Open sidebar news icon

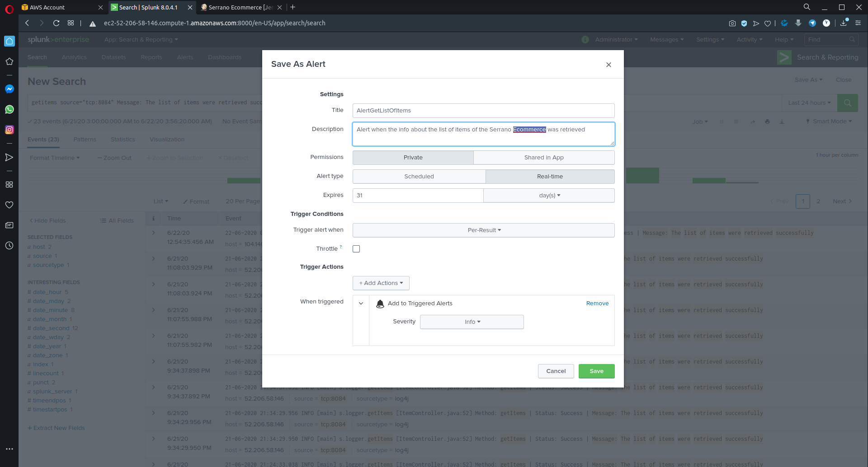(9, 225)
